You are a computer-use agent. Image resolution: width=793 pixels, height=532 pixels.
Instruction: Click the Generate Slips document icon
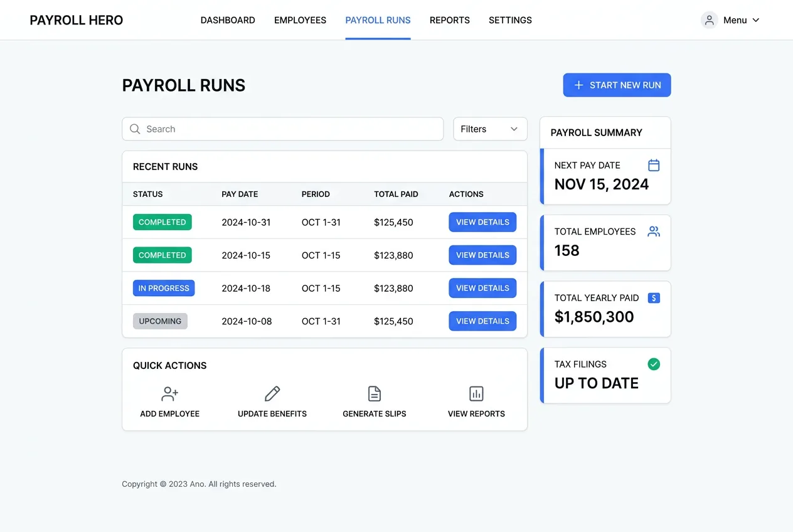pos(375,394)
